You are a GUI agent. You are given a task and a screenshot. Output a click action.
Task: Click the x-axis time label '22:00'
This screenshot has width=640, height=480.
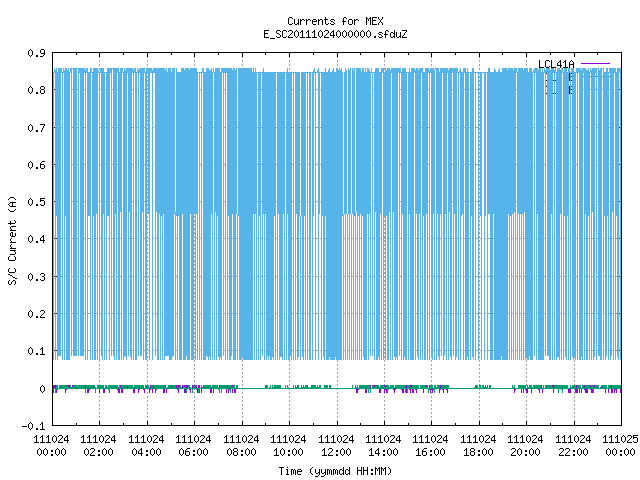point(573,452)
